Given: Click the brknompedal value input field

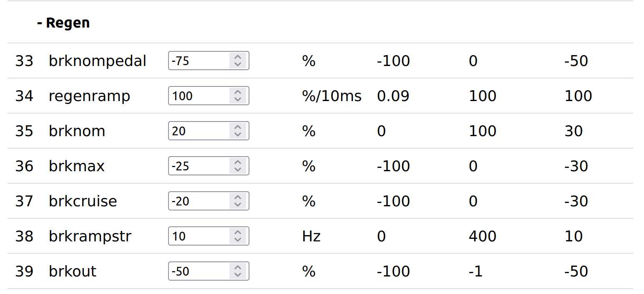Looking at the screenshot, I should click(x=199, y=61).
